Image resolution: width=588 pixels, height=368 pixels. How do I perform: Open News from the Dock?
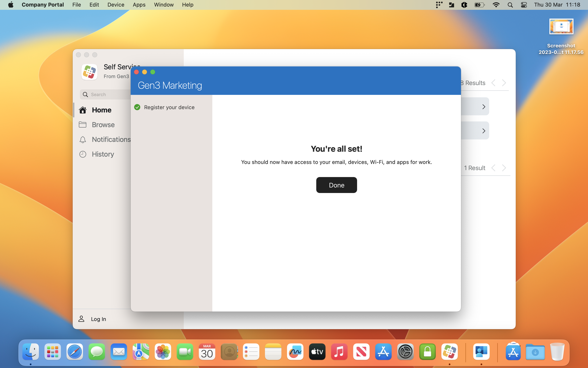tap(361, 352)
